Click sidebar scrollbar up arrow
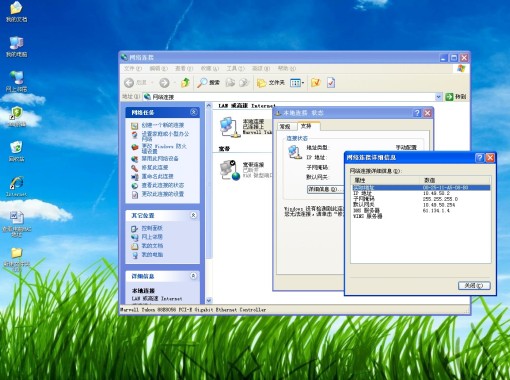Screen dimensions: 510x380 click(209, 106)
